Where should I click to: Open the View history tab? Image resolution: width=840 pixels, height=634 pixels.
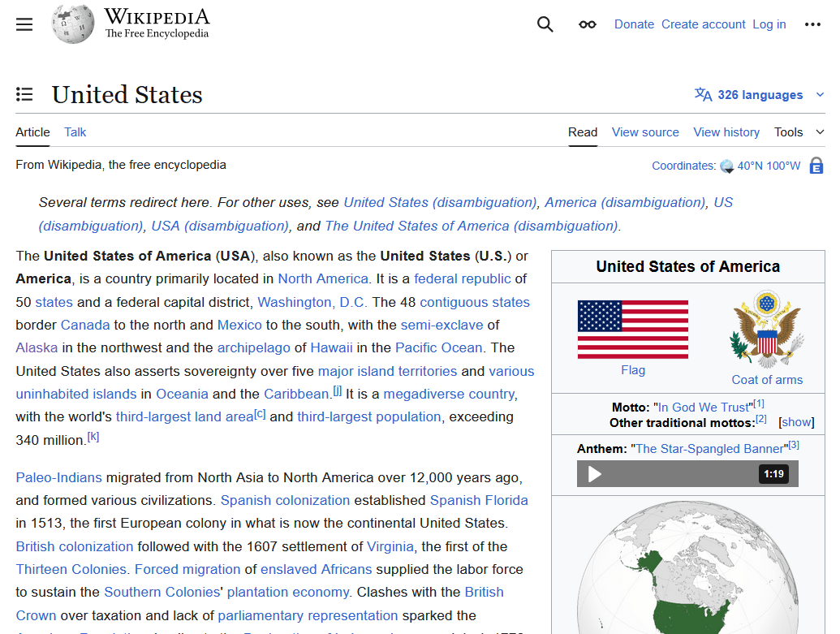726,132
